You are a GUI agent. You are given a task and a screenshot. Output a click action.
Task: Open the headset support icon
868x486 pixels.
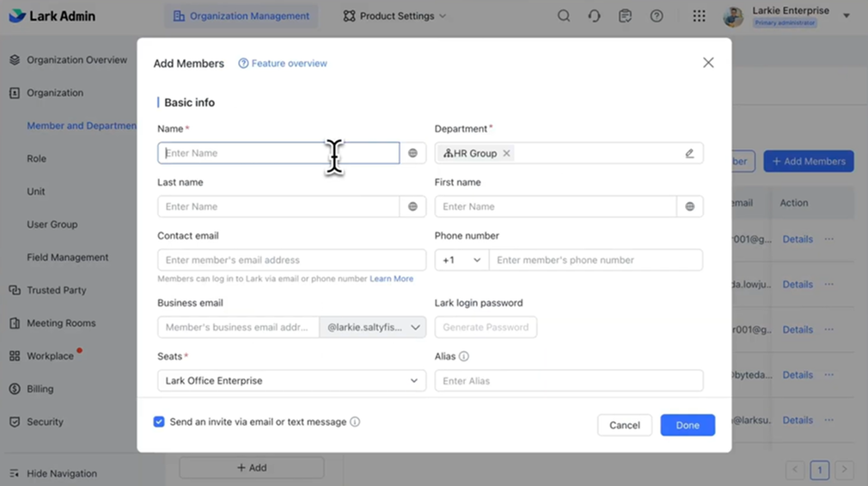(x=594, y=15)
